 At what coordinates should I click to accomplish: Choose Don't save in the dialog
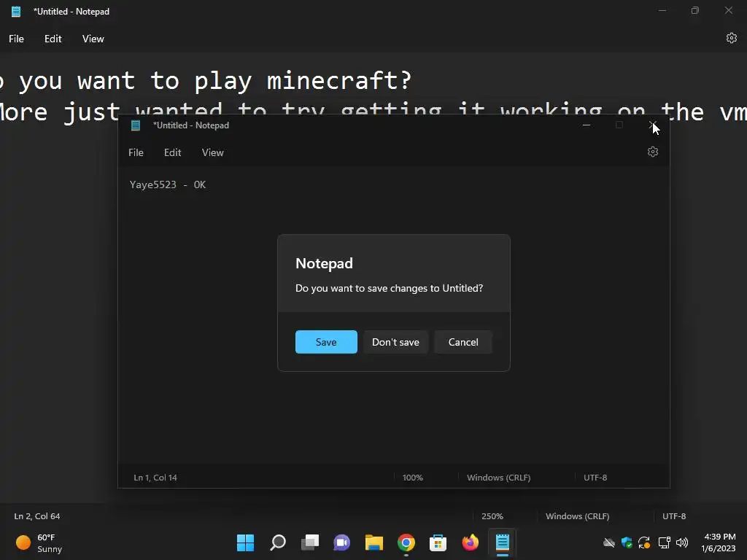(x=395, y=342)
